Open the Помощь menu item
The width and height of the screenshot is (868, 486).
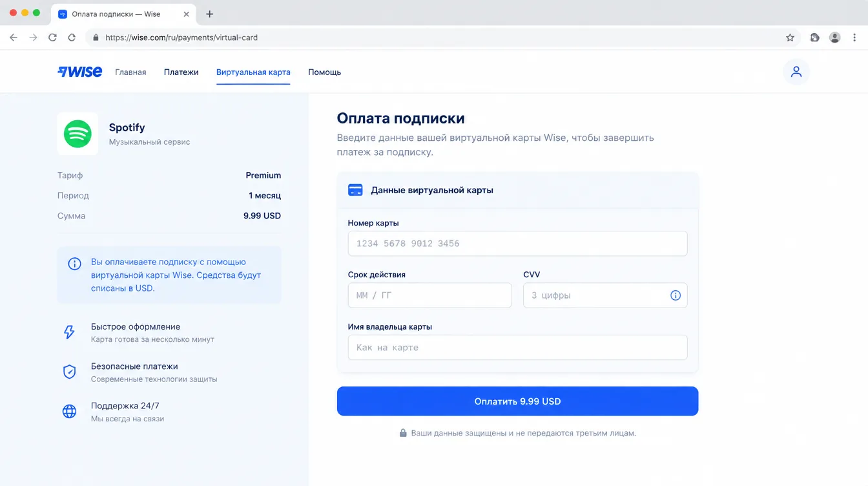tap(324, 72)
